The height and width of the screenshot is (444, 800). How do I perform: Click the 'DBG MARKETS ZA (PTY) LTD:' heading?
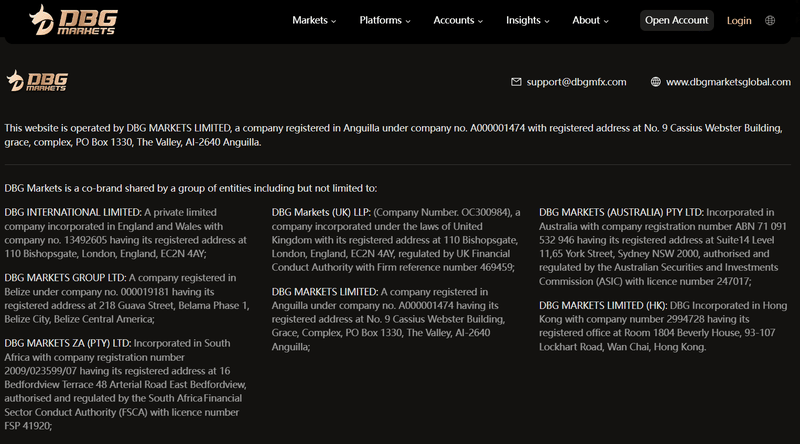tap(68, 343)
